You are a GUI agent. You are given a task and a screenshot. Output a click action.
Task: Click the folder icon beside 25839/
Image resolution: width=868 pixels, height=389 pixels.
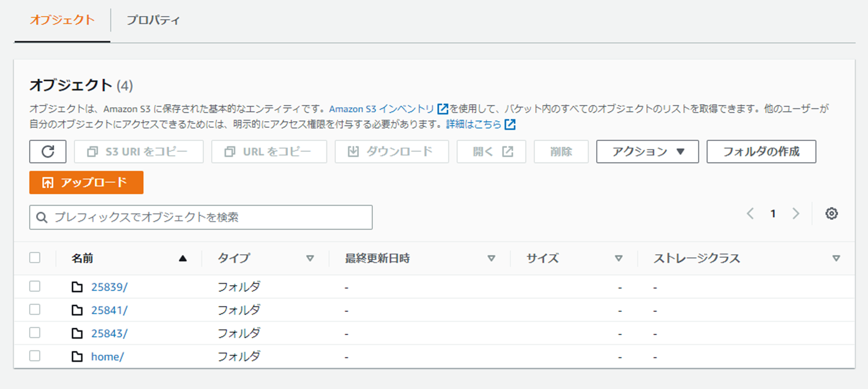tap(77, 287)
